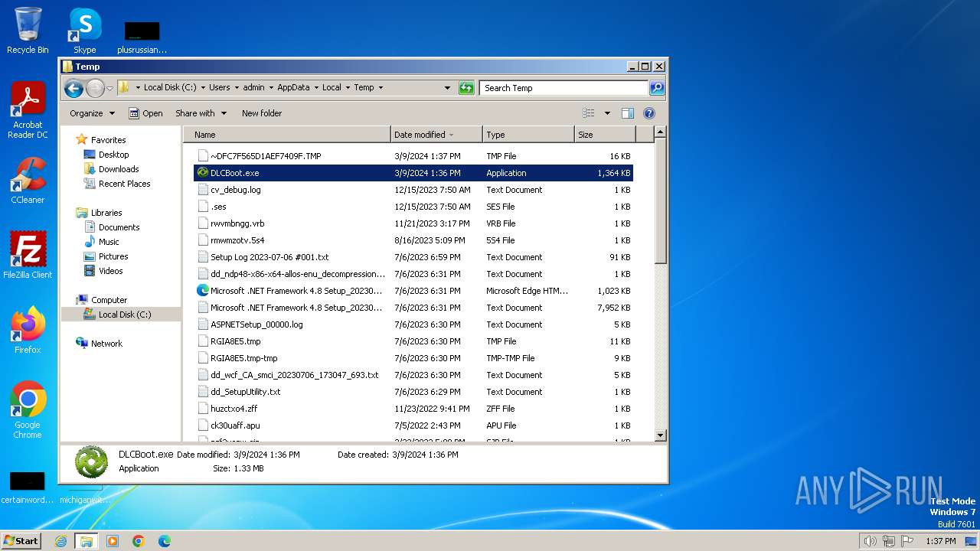
Task: Open the Organize menu
Action: pos(92,113)
